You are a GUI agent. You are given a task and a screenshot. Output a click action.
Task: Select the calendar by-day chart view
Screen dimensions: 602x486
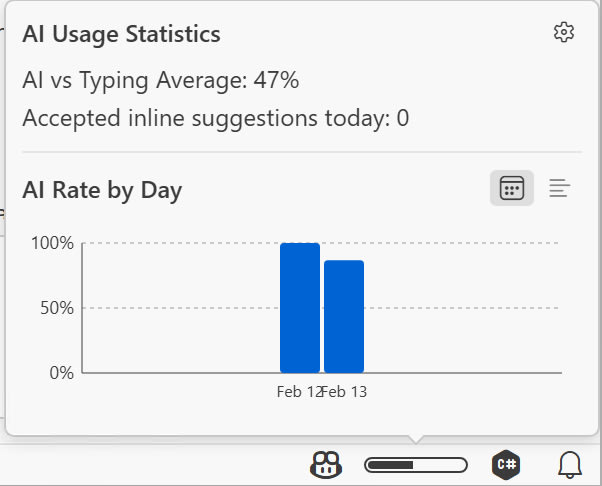tap(511, 188)
